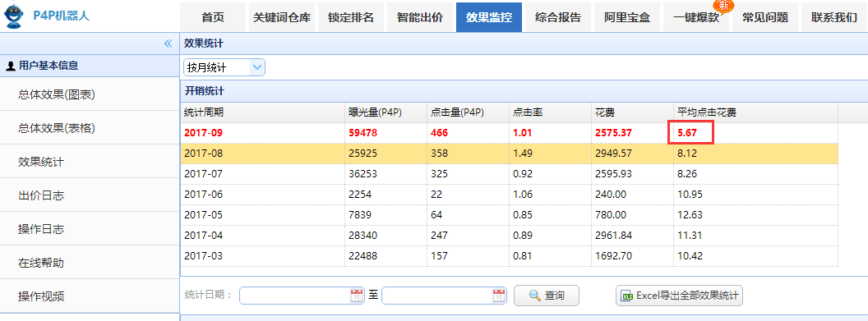Switch to the 锁定排名 tab
The image size is (868, 321).
click(x=351, y=17)
